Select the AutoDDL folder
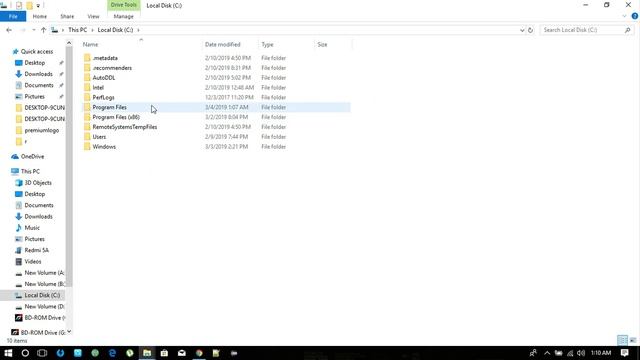The width and height of the screenshot is (640, 360). tap(104, 78)
